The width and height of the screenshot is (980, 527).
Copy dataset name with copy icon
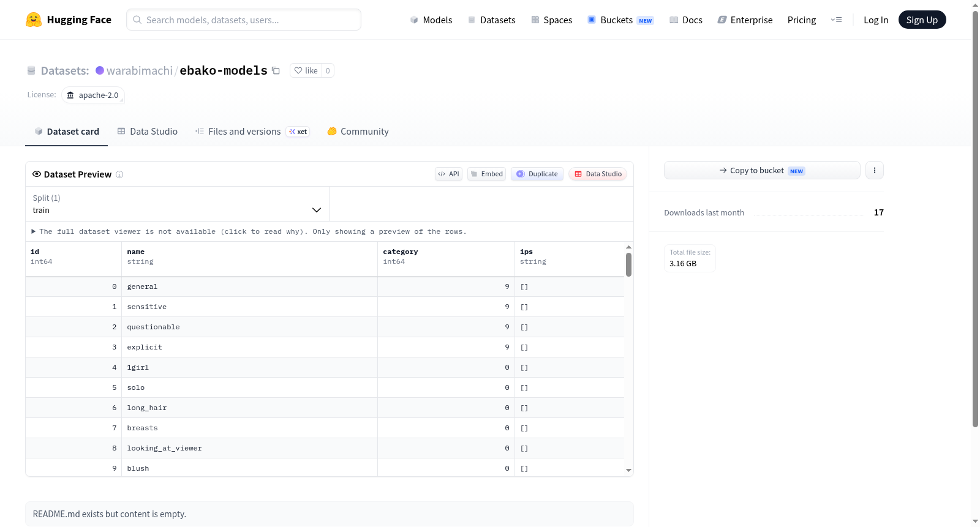[276, 70]
